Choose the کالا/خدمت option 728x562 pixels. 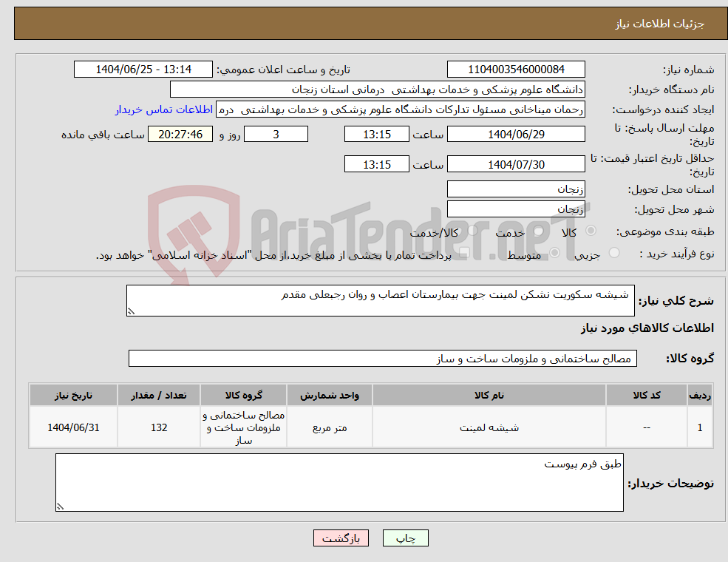pos(472,231)
